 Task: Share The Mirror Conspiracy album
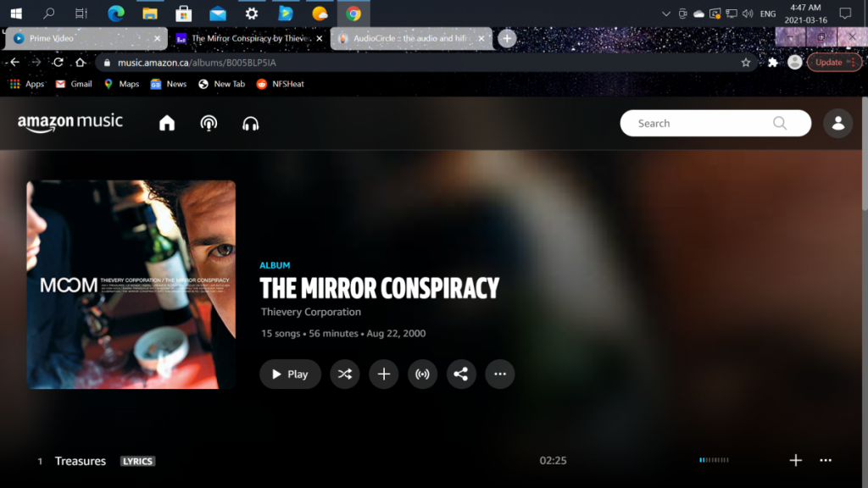(x=461, y=374)
